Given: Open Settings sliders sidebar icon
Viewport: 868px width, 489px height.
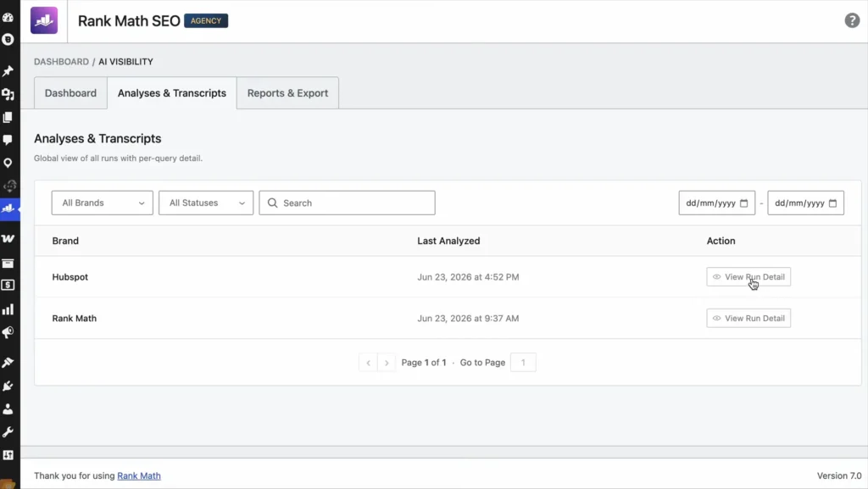Looking at the screenshot, I should (8, 455).
